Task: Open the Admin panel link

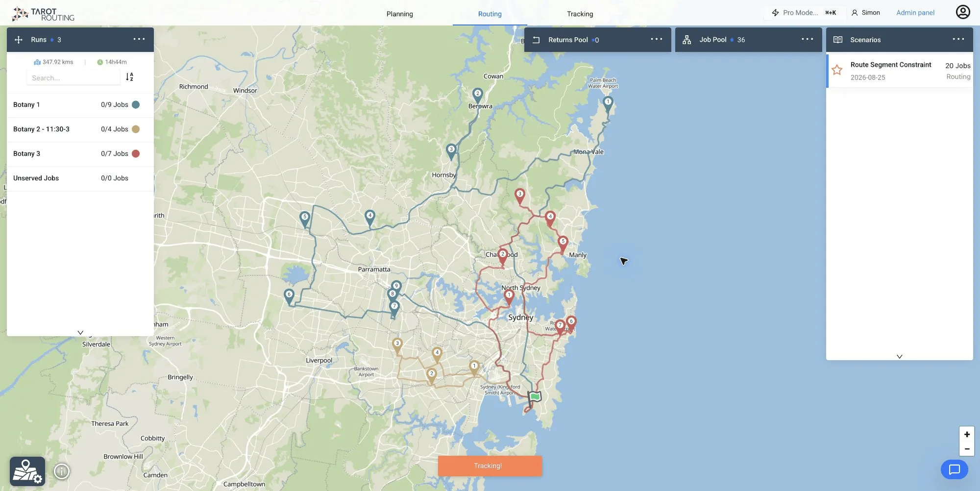Action: [915, 13]
